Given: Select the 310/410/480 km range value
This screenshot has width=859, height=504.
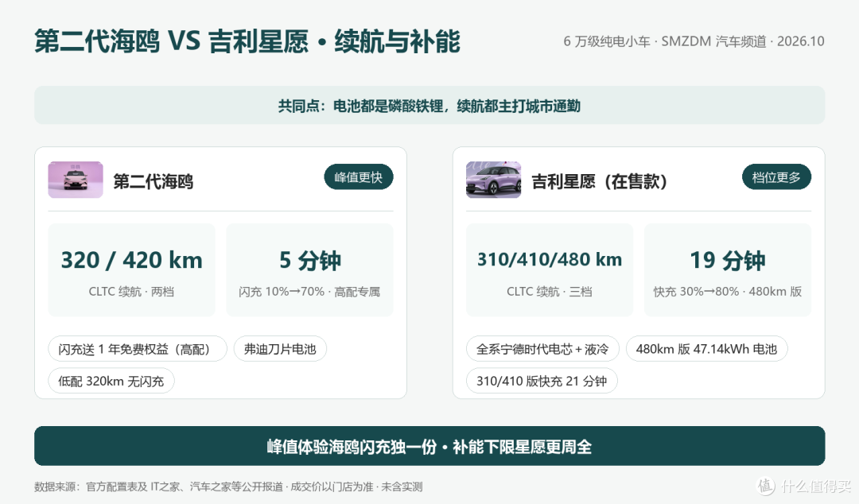Looking at the screenshot, I should [550, 260].
